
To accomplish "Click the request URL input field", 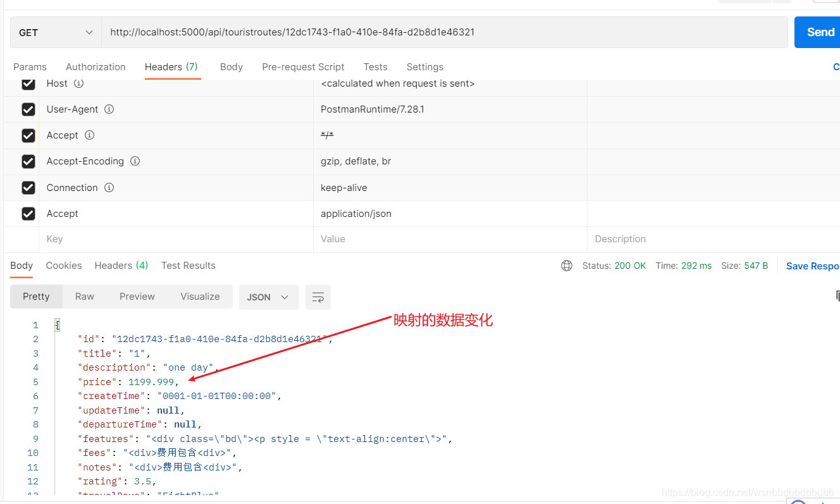I will click(445, 32).
